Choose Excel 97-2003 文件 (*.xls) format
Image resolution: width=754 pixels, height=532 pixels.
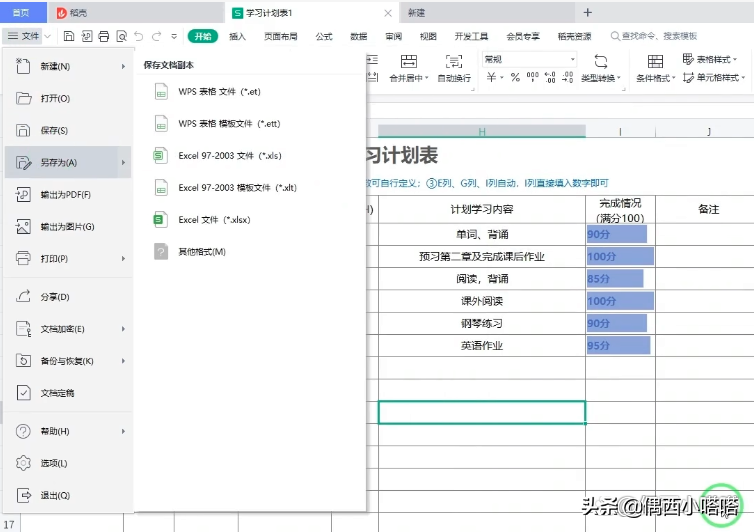(230, 156)
